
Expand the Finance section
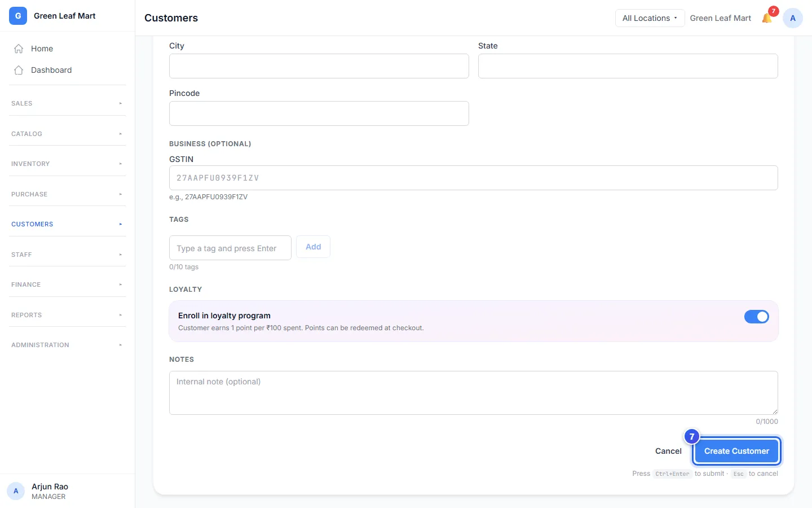coord(68,284)
